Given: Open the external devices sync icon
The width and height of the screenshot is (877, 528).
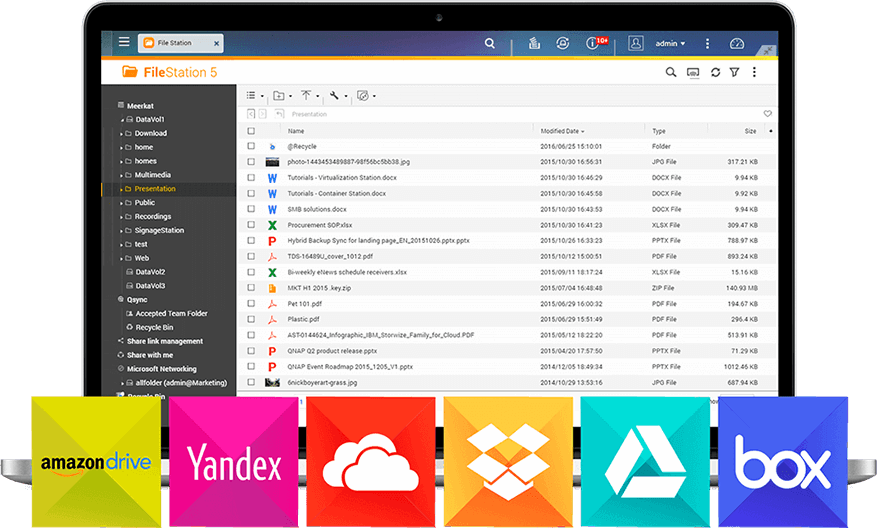Looking at the screenshot, I should (x=563, y=43).
